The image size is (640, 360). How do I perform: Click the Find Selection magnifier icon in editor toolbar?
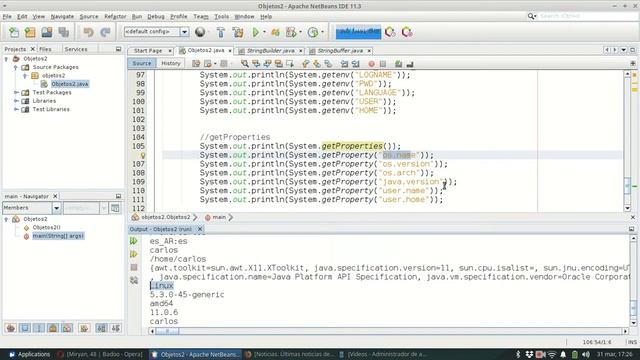coord(244,64)
